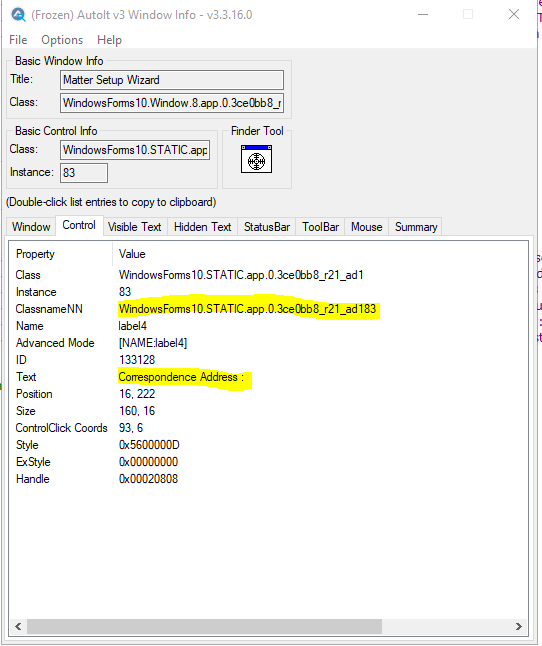The height and width of the screenshot is (646, 542).
Task: Click the horizontal scrollbar left arrow
Action: 18,627
